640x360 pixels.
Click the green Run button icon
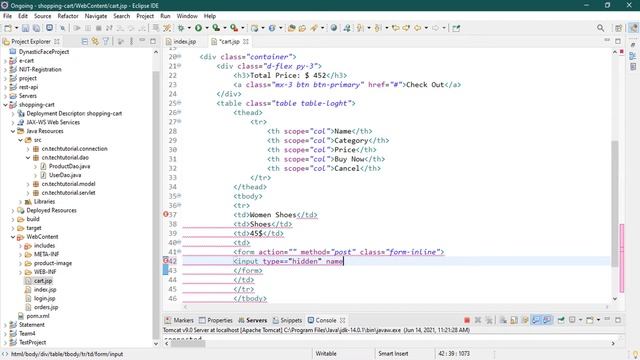[198, 28]
